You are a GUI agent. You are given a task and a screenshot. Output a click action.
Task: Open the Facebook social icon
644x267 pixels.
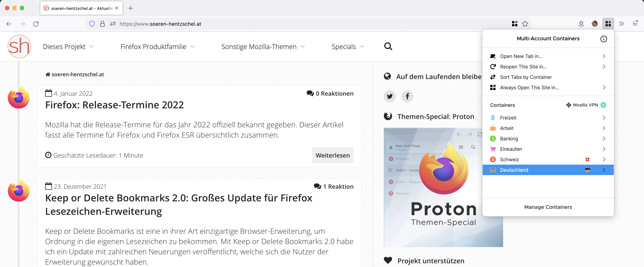pos(407,96)
